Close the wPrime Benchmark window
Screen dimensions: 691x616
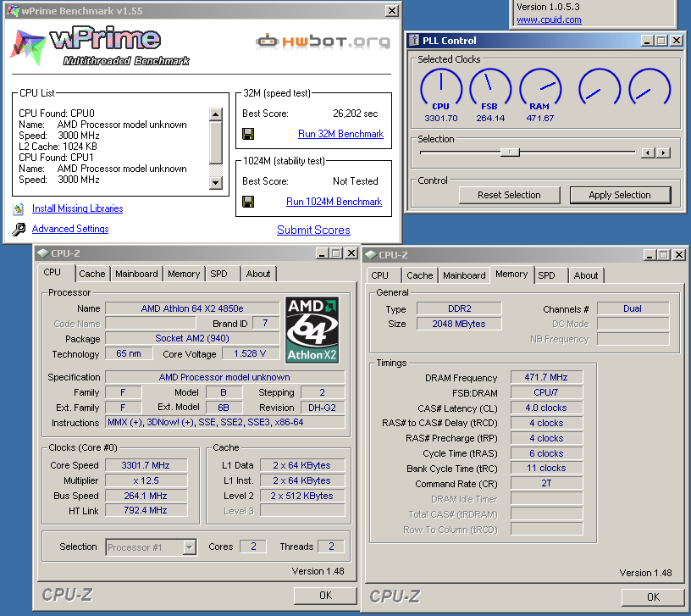point(392,10)
